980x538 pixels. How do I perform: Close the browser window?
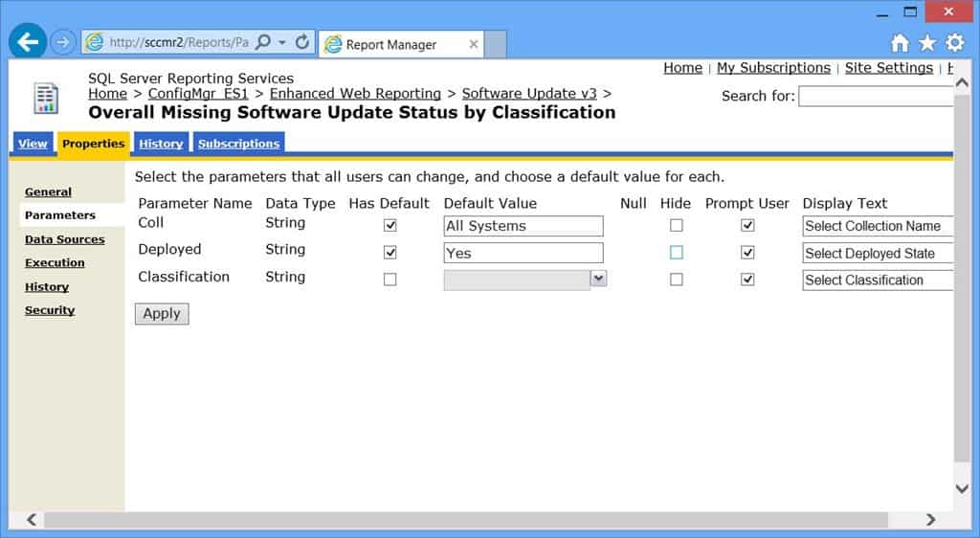click(x=948, y=11)
